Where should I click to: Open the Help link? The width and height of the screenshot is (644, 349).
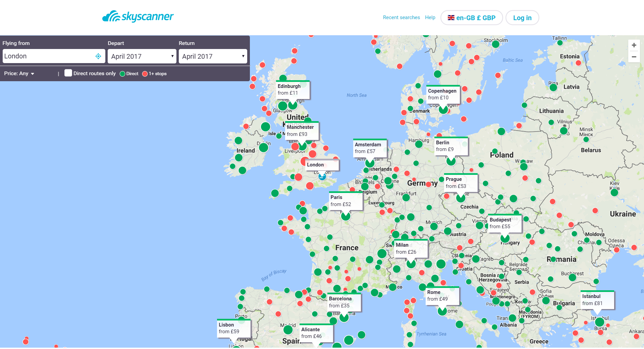(x=430, y=17)
